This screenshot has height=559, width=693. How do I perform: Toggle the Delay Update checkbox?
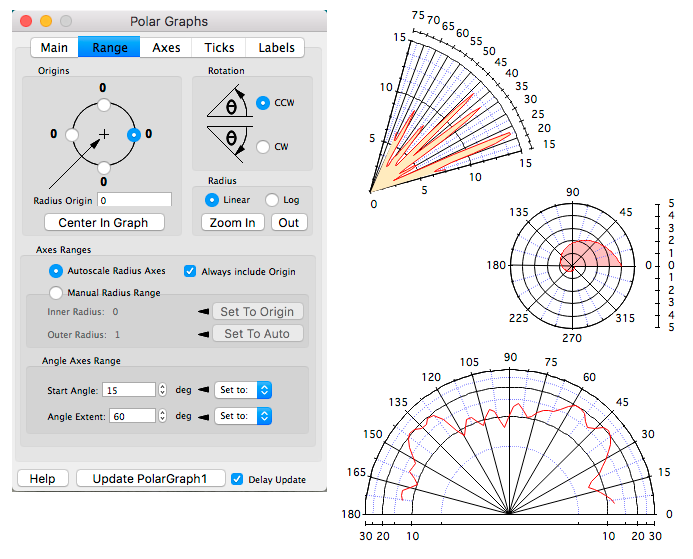point(237,479)
